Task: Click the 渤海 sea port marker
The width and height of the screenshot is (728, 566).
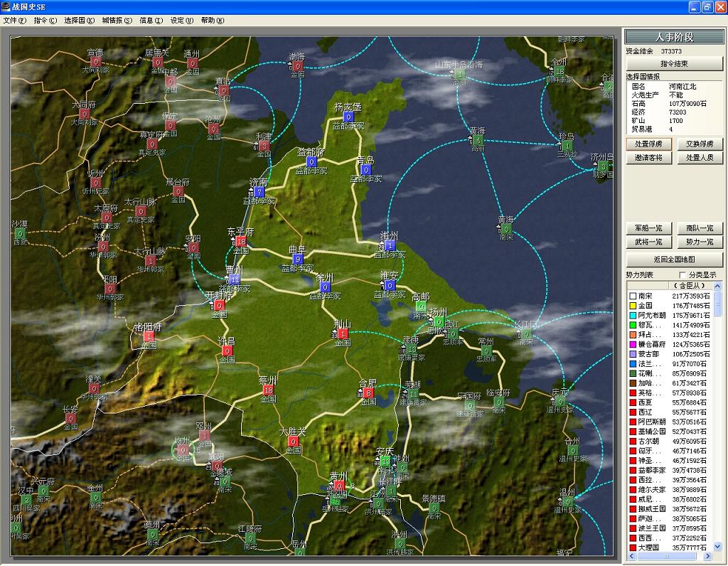Action: [x=296, y=66]
